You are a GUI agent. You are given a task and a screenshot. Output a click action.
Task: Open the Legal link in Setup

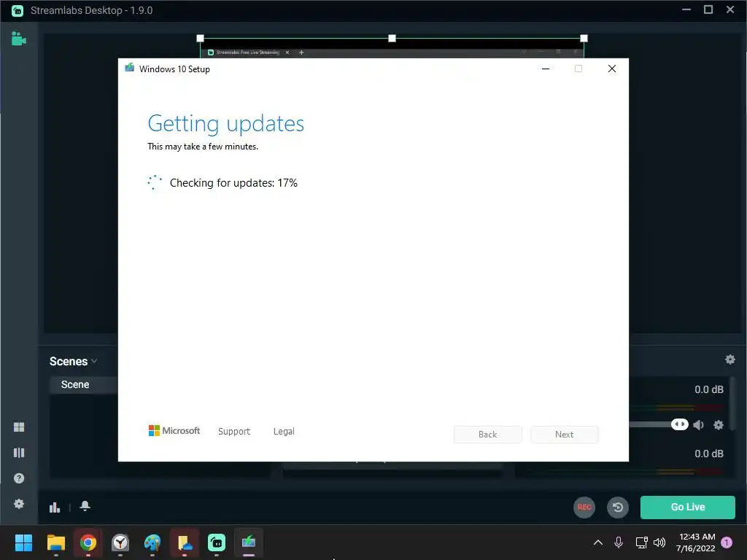pos(284,432)
